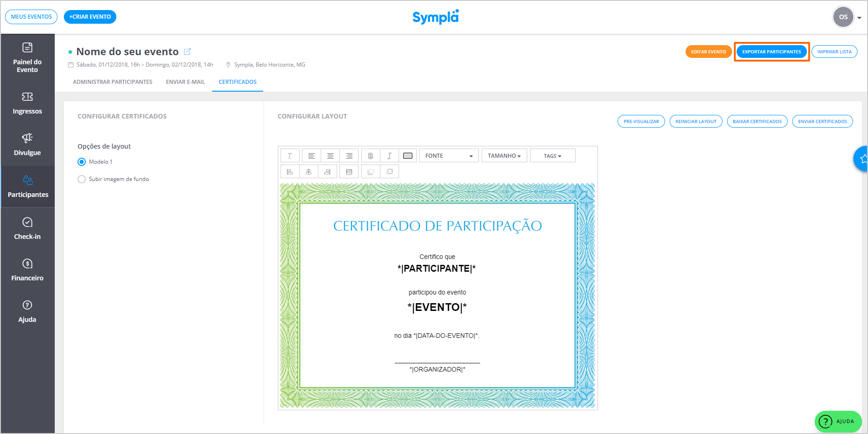This screenshot has width=868, height=434.
Task: Expand the TAMANHO size dropdown
Action: (x=504, y=156)
